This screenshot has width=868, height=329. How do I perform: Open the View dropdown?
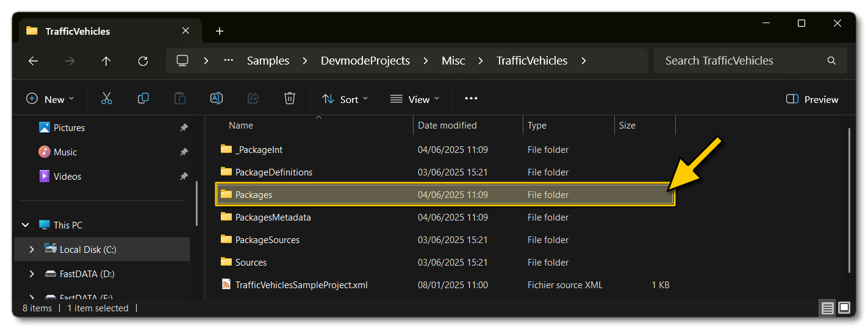tap(415, 99)
